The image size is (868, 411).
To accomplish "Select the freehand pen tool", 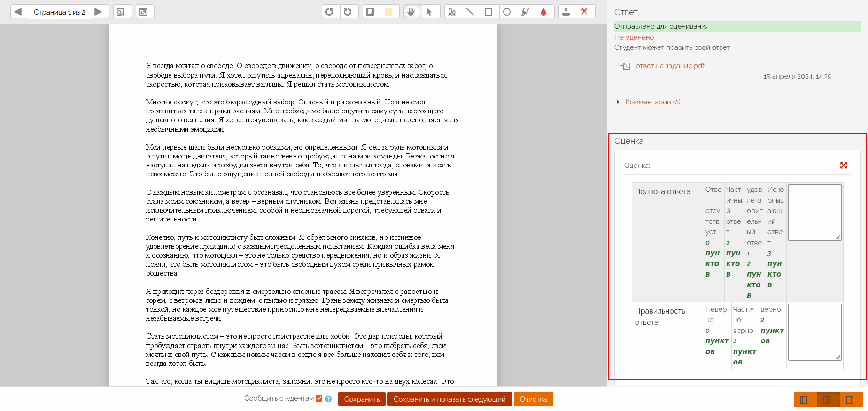I will [453, 12].
